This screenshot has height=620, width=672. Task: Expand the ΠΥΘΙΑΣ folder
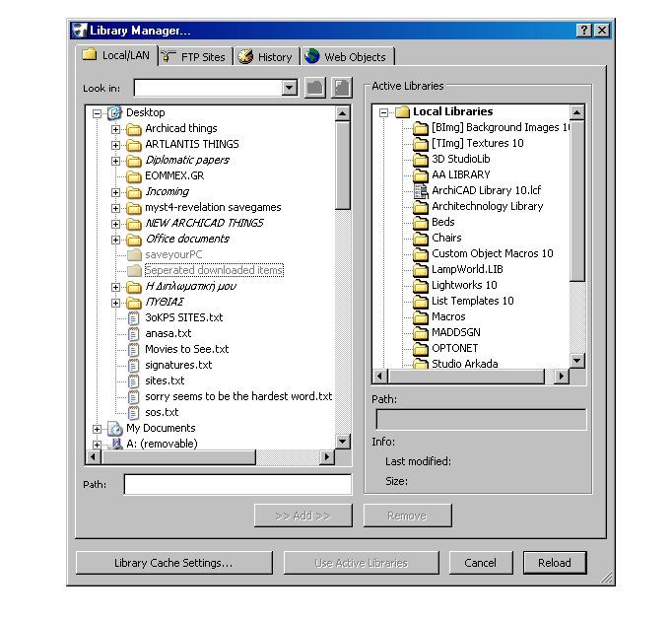tap(115, 303)
